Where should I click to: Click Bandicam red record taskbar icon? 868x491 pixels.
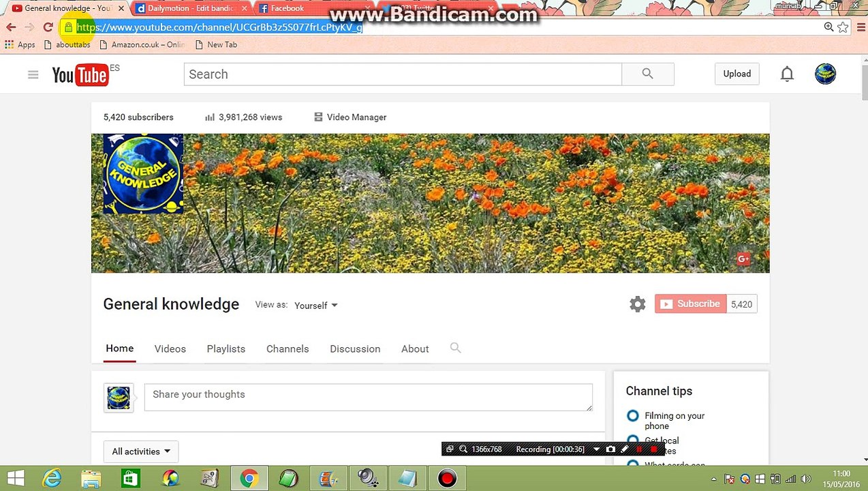(447, 478)
